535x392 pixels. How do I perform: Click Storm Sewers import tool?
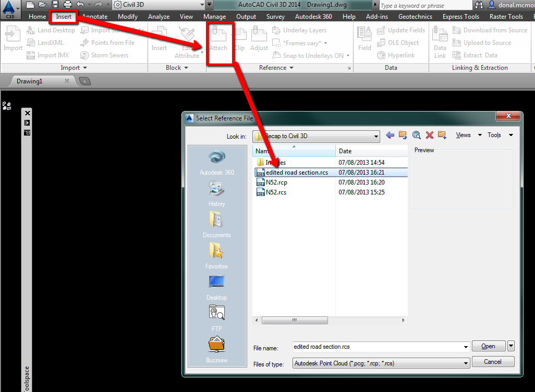pyautogui.click(x=104, y=55)
